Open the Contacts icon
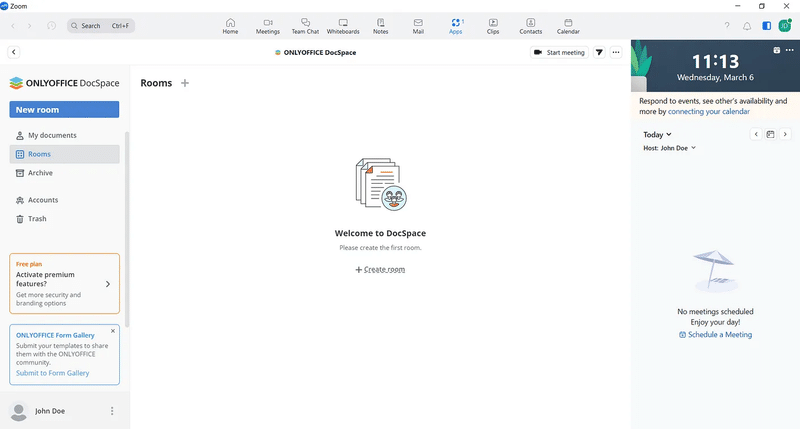 pyautogui.click(x=531, y=26)
